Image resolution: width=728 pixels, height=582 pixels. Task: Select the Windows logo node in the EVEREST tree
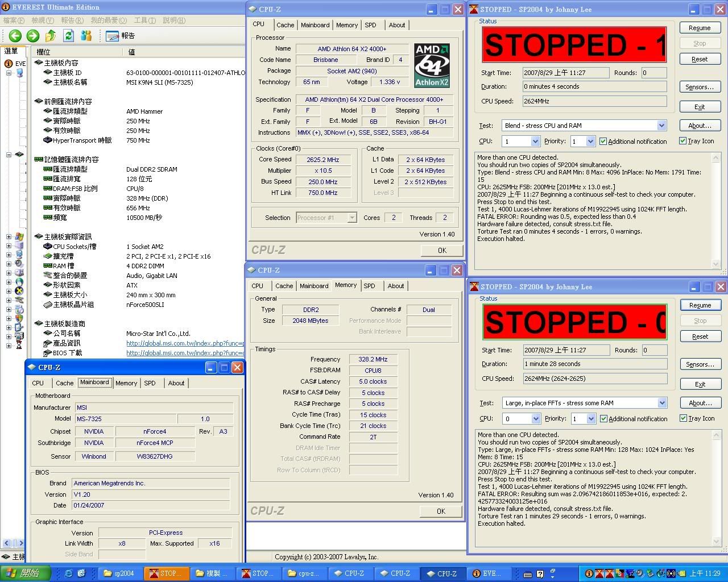click(19, 236)
